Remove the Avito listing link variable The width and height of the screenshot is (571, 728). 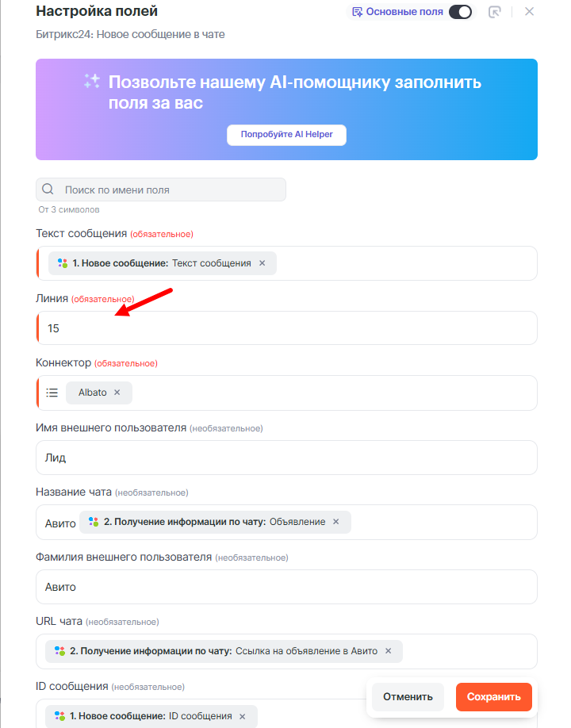[x=389, y=651]
